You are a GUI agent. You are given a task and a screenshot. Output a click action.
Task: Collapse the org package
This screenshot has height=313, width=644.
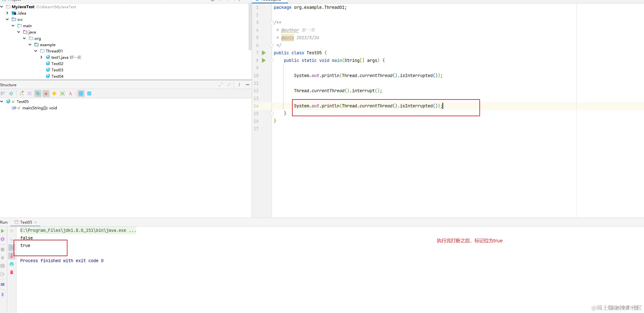pyautogui.click(x=25, y=38)
